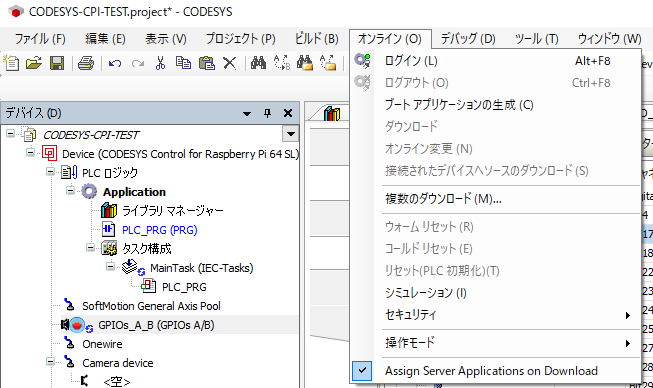The width and height of the screenshot is (653, 388).
Task: Select GPIOs_A_B (GPIOs A/B) node
Action: 156,325
